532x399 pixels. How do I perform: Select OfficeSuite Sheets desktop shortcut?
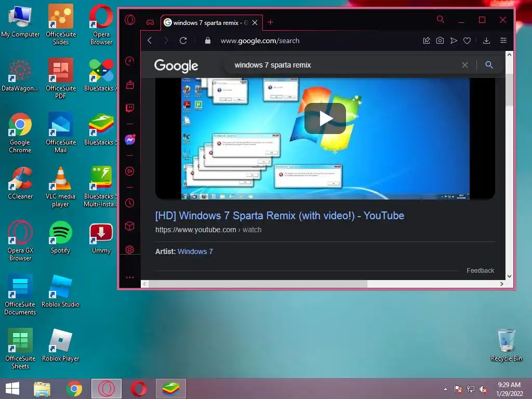pos(20,349)
